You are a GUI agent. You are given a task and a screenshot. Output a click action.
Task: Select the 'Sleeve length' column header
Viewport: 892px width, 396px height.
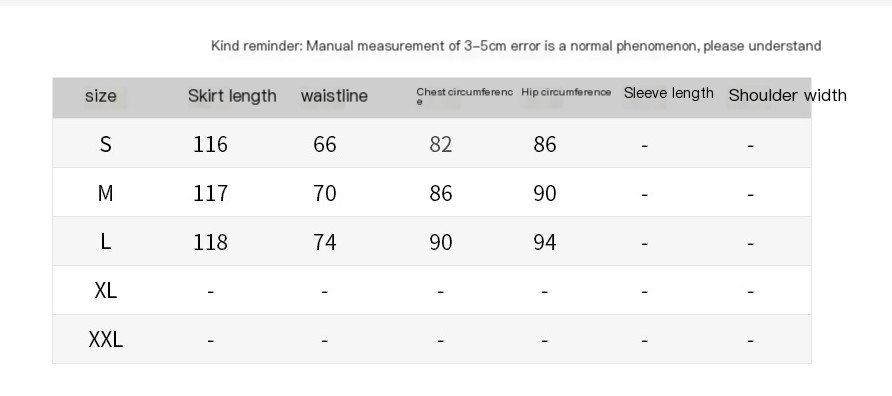(668, 93)
